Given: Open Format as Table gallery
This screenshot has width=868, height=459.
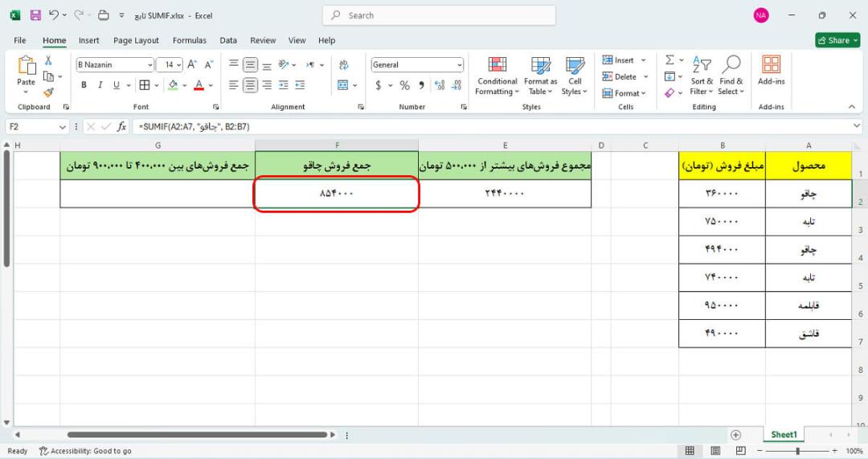Looking at the screenshot, I should point(540,76).
